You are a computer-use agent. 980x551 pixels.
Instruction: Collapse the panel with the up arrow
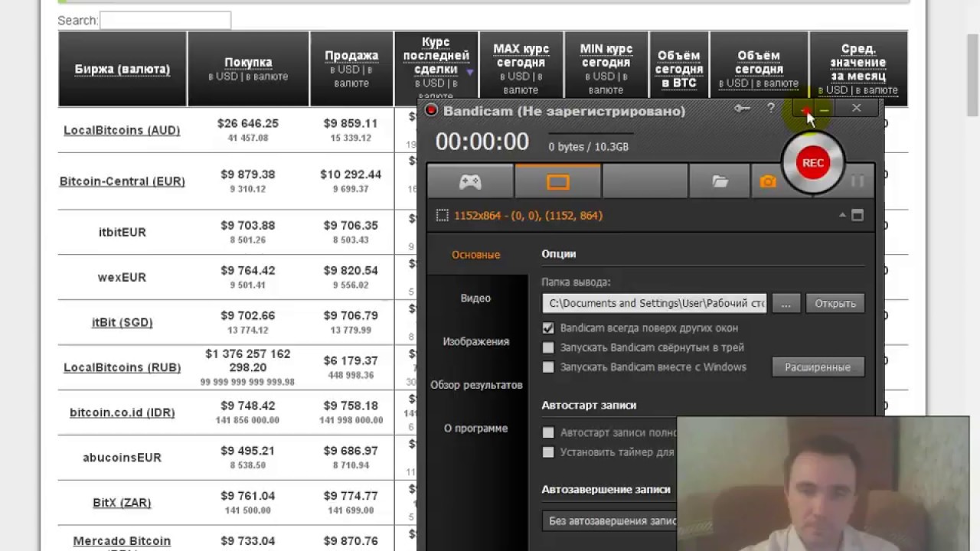[x=842, y=215]
